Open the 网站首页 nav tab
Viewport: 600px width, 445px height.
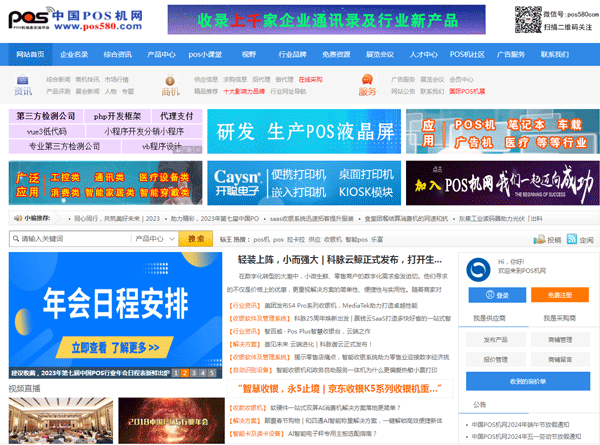point(30,54)
